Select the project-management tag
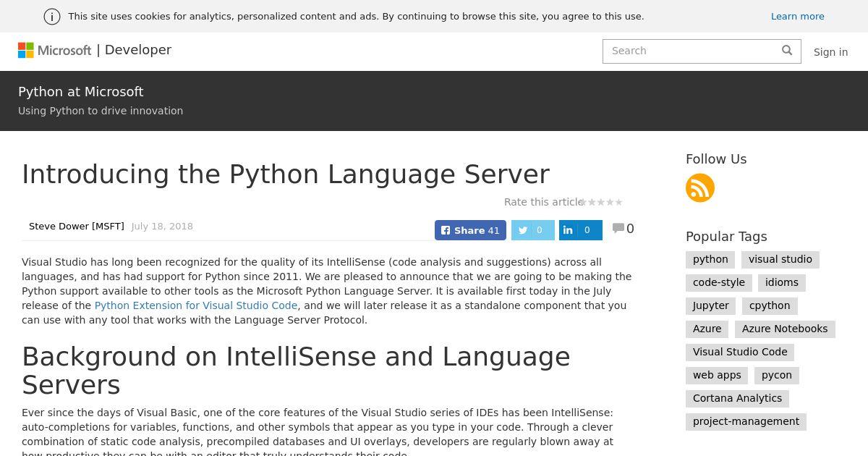The width and height of the screenshot is (868, 456). (x=746, y=421)
